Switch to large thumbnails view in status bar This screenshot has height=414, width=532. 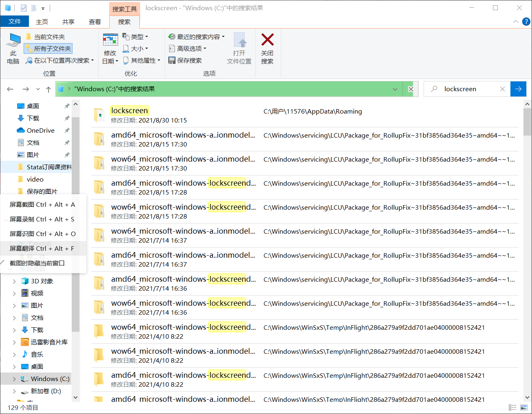[524, 407]
